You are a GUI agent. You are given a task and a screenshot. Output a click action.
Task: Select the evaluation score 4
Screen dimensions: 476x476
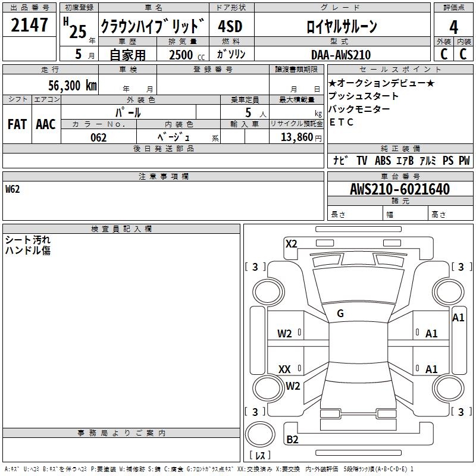point(453,27)
